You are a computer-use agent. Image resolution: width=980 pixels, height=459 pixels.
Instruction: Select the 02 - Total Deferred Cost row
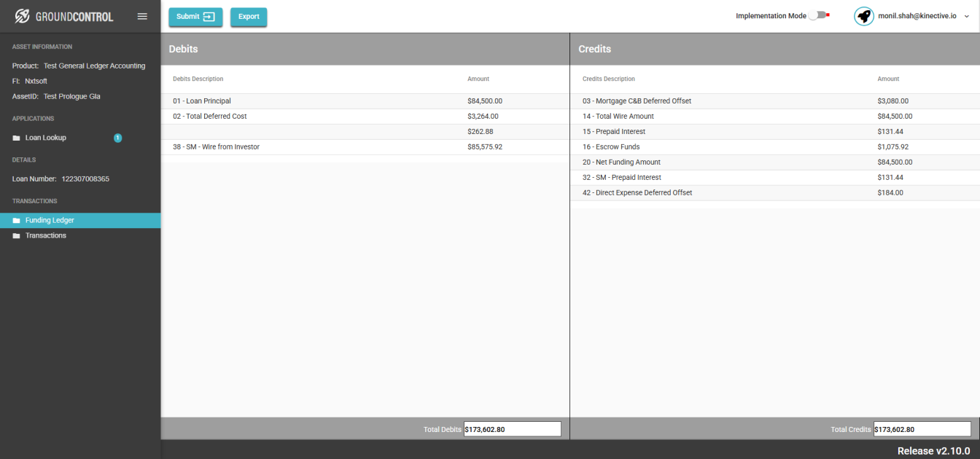pos(365,117)
